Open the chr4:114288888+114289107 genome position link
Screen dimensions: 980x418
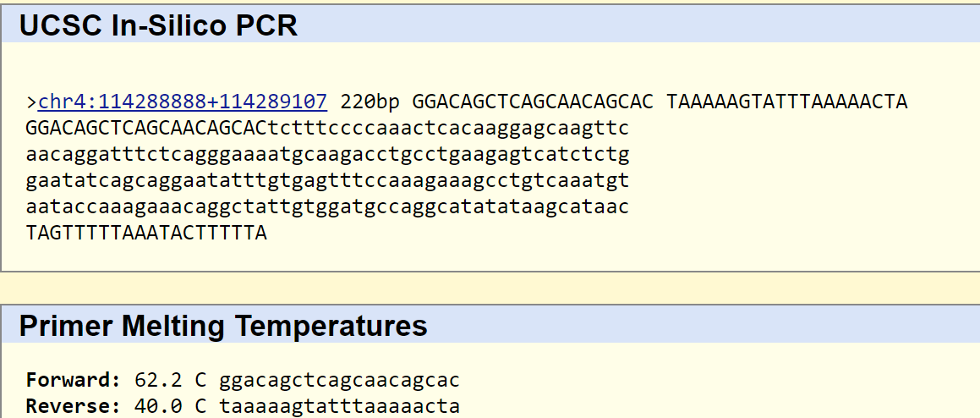(183, 102)
